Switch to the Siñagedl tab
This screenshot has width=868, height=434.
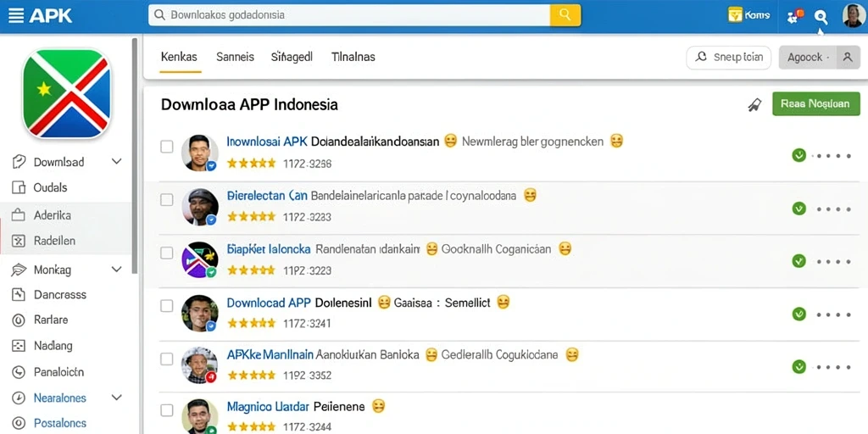click(292, 57)
